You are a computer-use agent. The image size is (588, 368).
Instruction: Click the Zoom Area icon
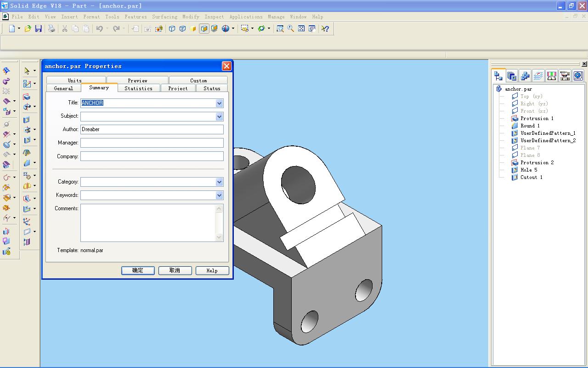280,29
